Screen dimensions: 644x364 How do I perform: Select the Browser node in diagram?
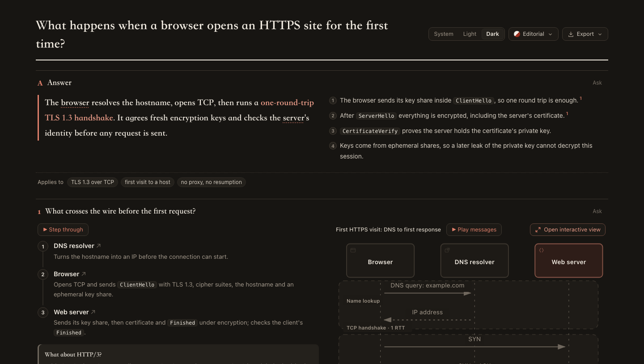[380, 261]
